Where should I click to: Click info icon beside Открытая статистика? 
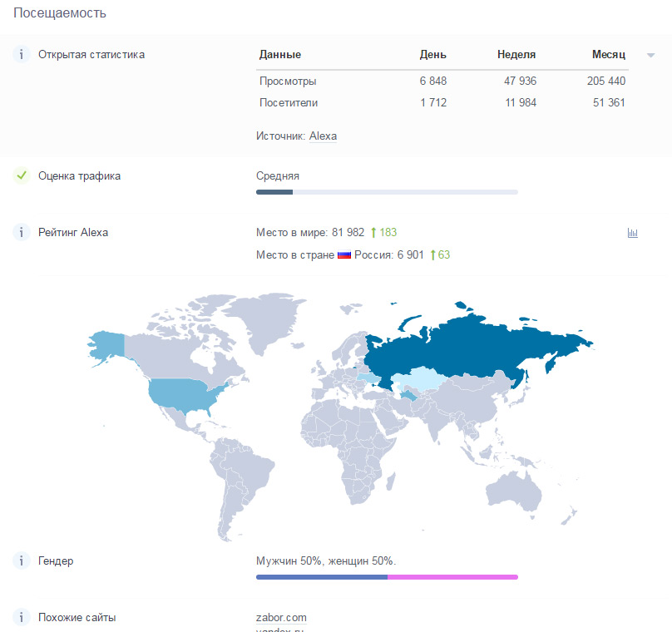pyautogui.click(x=22, y=55)
